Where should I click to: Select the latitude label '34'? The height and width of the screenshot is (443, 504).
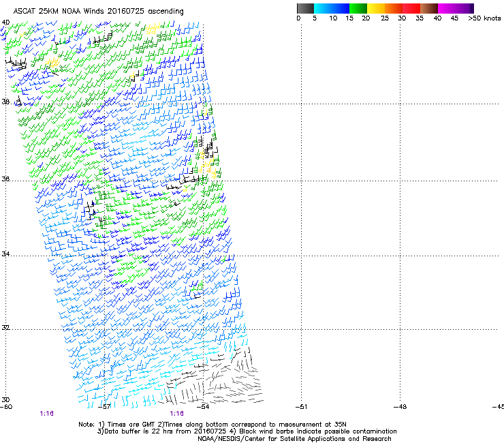point(5,254)
